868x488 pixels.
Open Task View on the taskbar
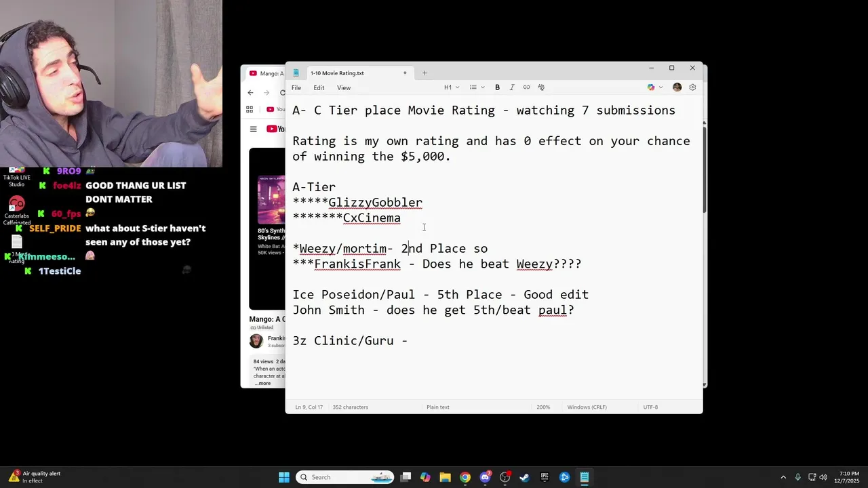406,477
